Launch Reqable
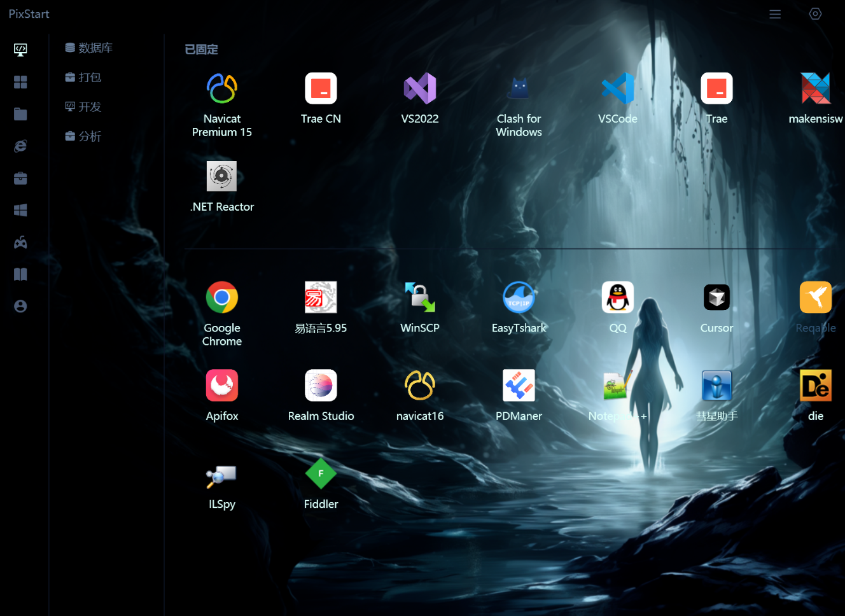This screenshot has height=616, width=845. (816, 297)
